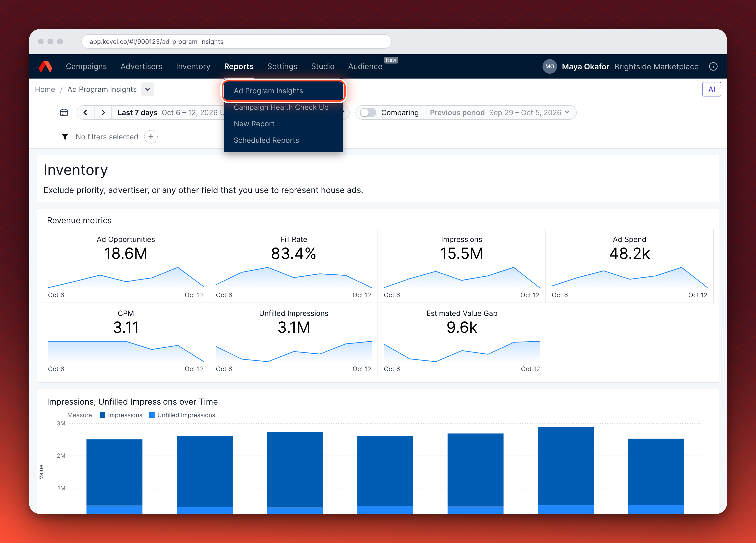Open the Audience nav item
756x543 pixels.
point(365,66)
